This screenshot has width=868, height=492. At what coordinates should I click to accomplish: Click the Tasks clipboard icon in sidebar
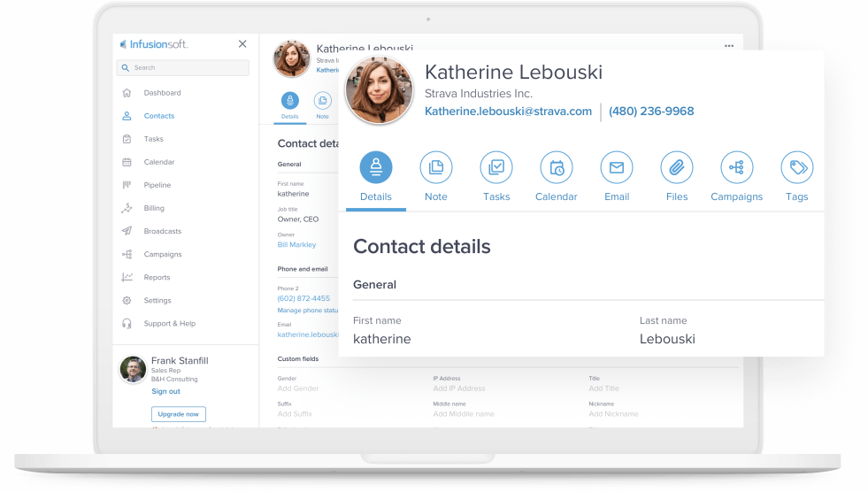[127, 139]
